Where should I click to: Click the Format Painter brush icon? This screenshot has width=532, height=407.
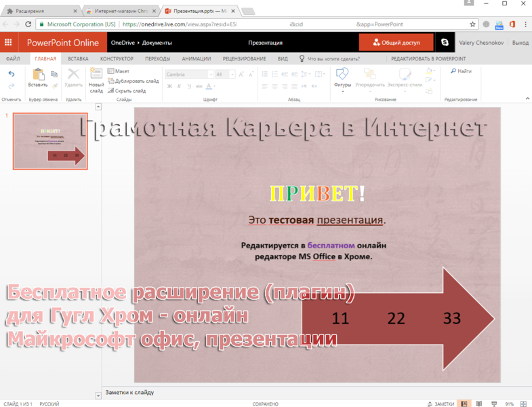point(54,86)
